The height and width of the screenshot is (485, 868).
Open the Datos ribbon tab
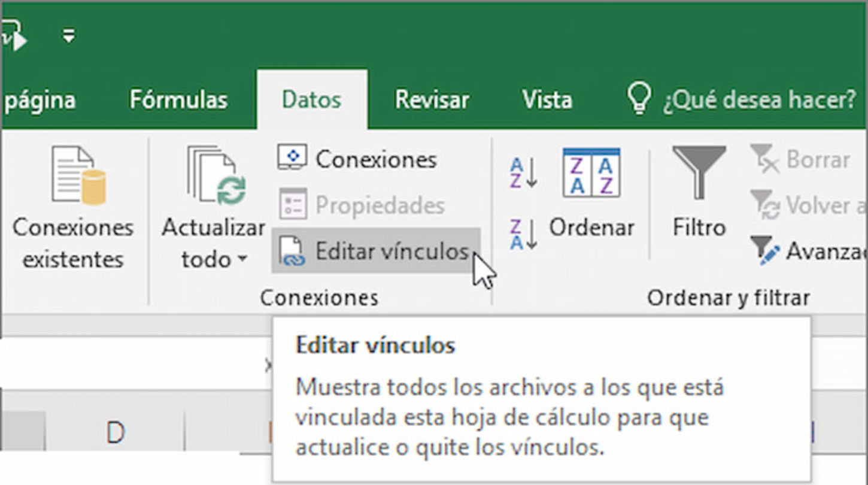312,99
